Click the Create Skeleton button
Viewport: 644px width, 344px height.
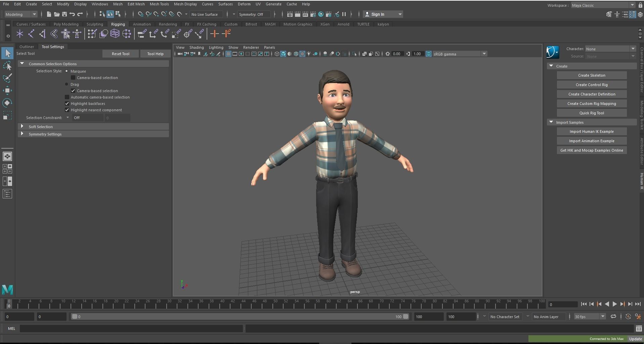point(592,75)
